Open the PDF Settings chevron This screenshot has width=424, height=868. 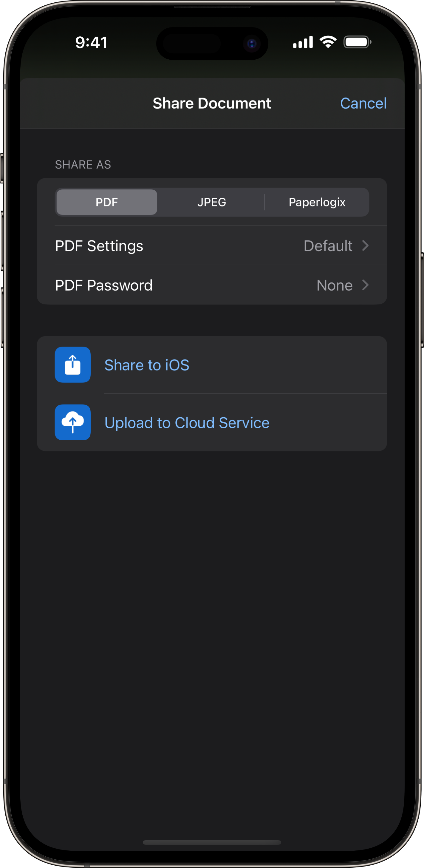pyautogui.click(x=365, y=246)
